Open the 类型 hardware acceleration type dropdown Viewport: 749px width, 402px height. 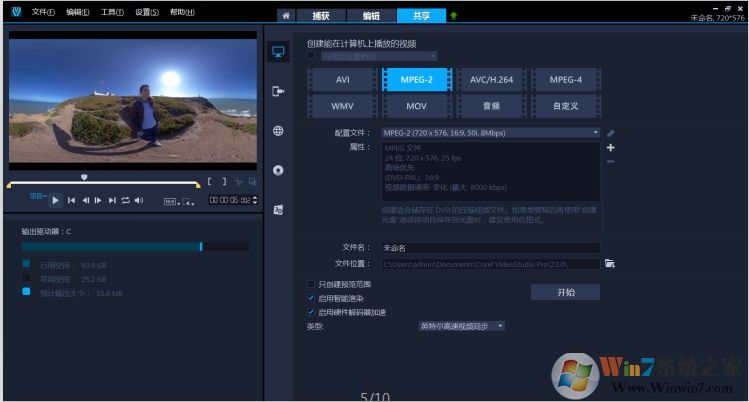tap(461, 326)
